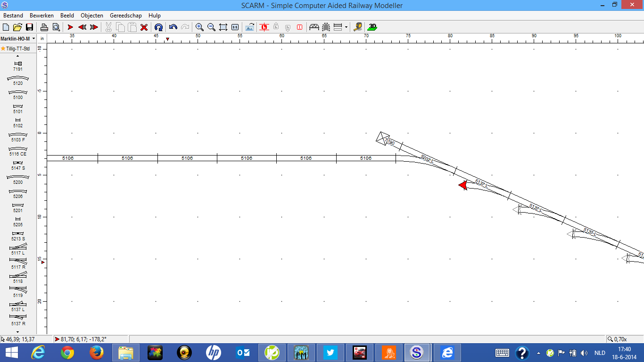Pick the 5213 S track piece

coord(18,236)
